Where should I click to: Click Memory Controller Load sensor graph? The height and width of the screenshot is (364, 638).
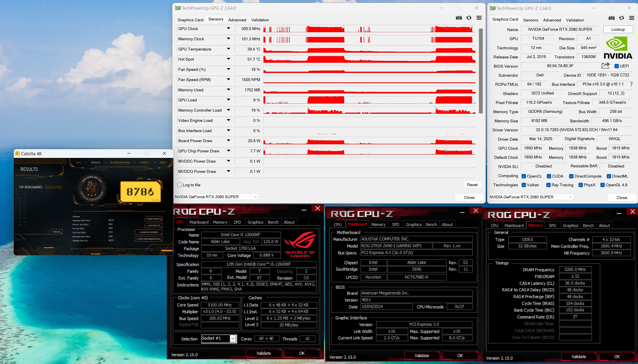click(x=369, y=110)
